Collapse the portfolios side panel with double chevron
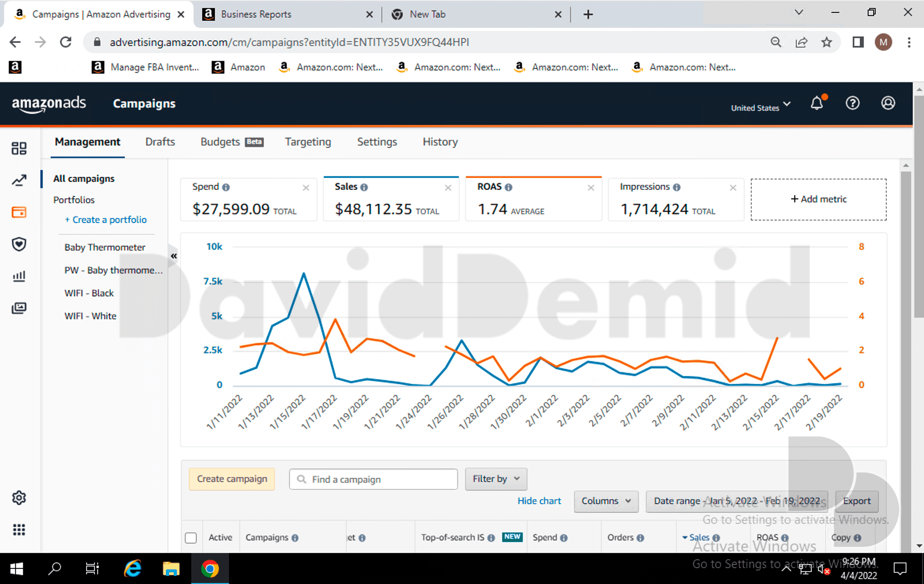This screenshot has width=924, height=584. tap(174, 256)
